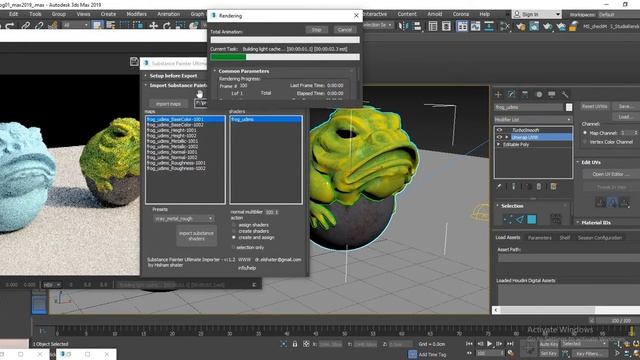This screenshot has height=360, width=640.
Task: Click the Play animation button
Action: pyautogui.click(x=490, y=344)
